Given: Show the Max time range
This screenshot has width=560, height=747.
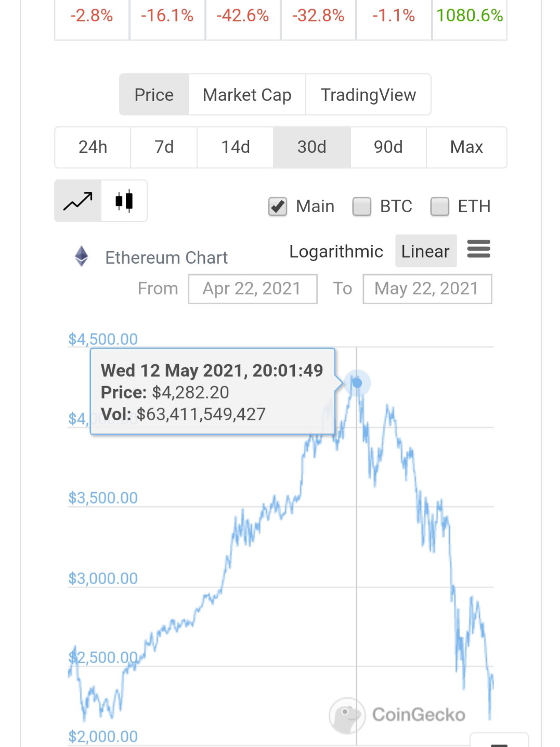Looking at the screenshot, I should pos(466,147).
